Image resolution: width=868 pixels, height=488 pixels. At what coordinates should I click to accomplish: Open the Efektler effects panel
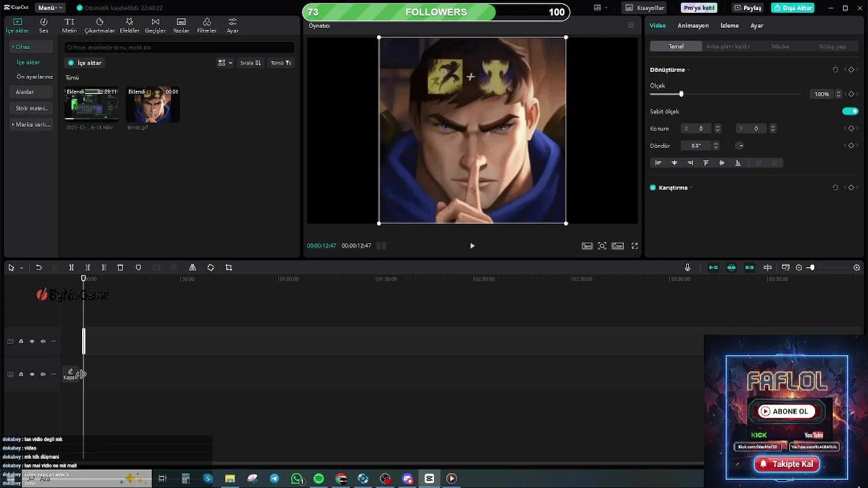pyautogui.click(x=130, y=26)
